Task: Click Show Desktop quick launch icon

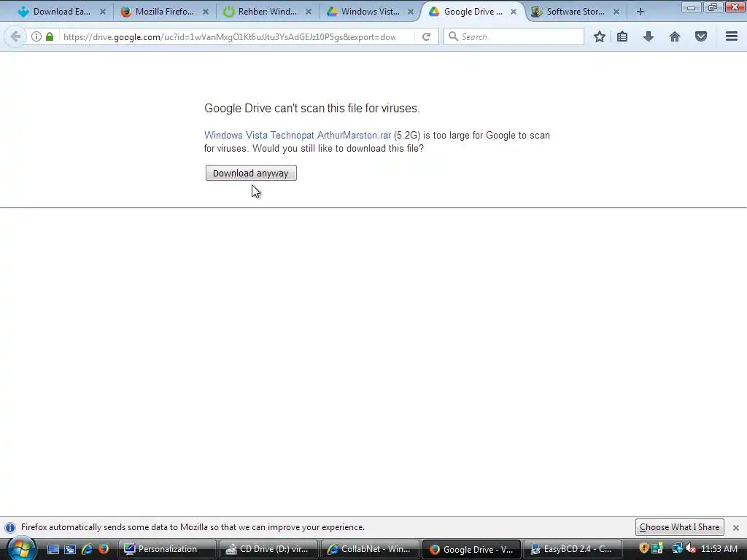Action: [53, 549]
